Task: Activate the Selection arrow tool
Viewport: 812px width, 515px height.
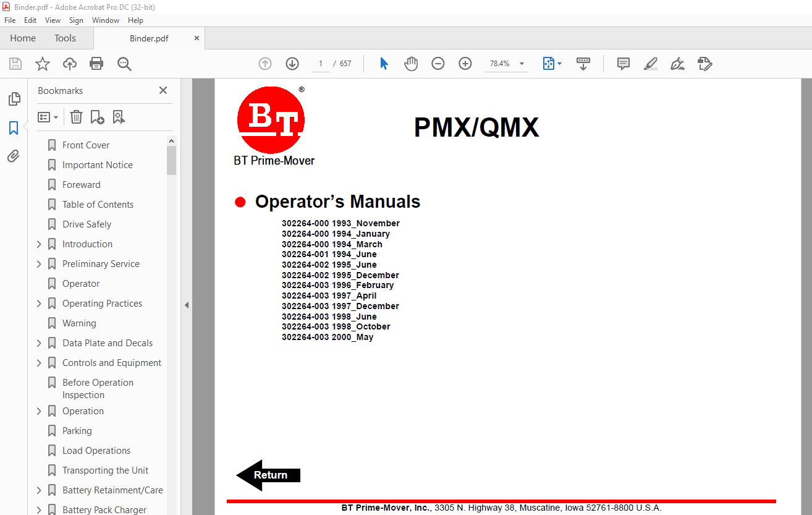Action: 384,64
